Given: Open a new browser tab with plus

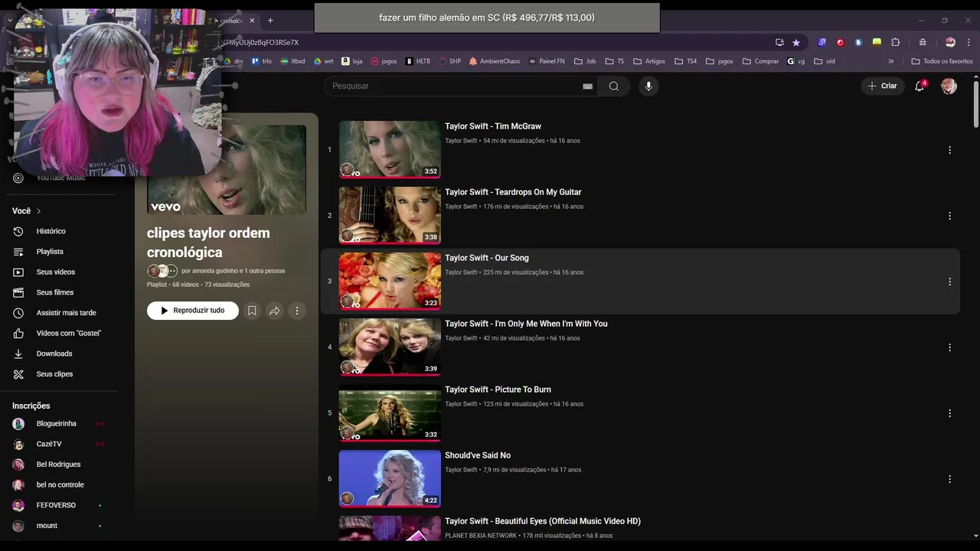Looking at the screenshot, I should 270,21.
